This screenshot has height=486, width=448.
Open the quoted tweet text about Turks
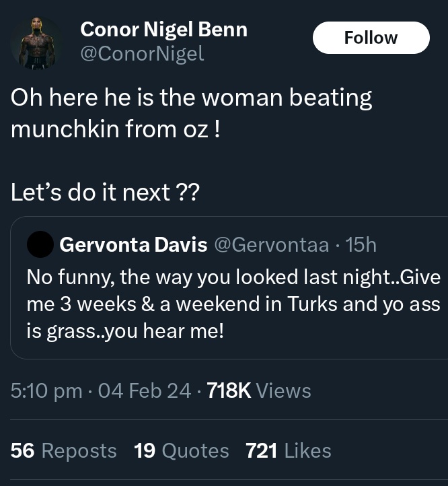pyautogui.click(x=233, y=304)
